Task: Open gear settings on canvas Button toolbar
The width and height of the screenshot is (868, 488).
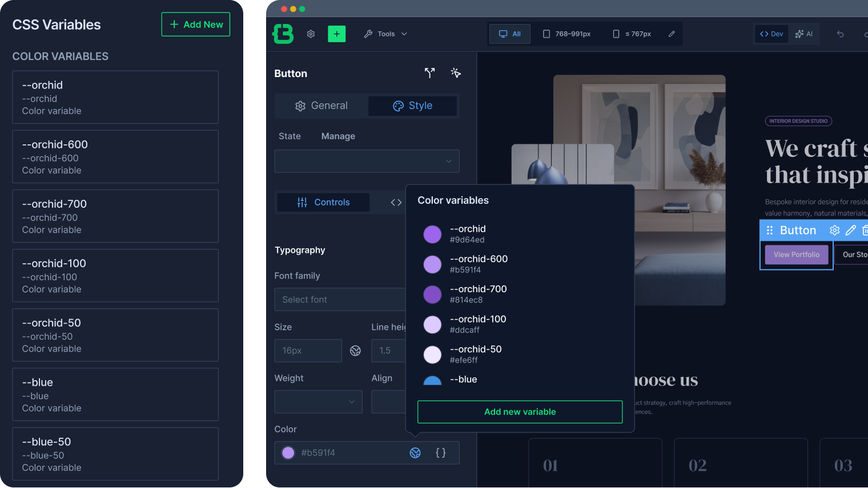Action: tap(834, 230)
